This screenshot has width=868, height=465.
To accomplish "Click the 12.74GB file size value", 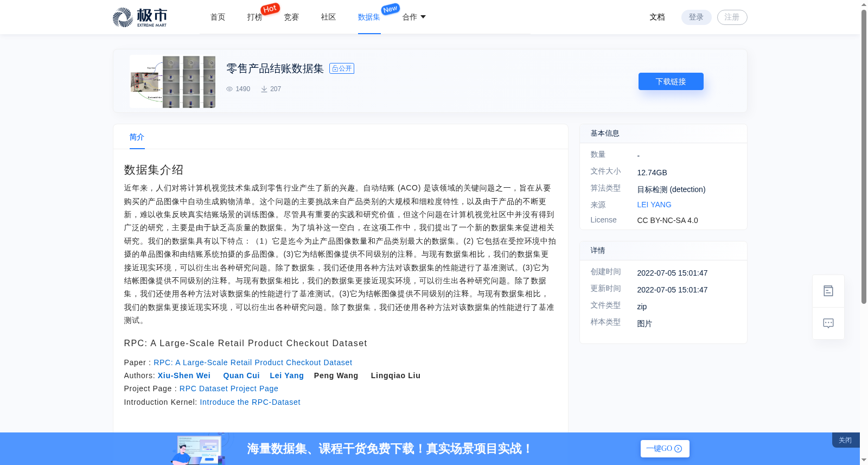I will coord(652,173).
